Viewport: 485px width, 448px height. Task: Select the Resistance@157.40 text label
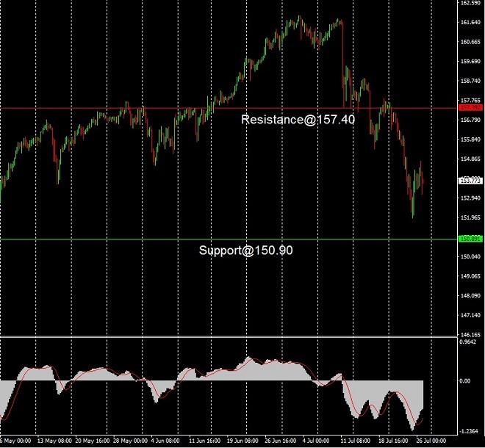point(298,119)
